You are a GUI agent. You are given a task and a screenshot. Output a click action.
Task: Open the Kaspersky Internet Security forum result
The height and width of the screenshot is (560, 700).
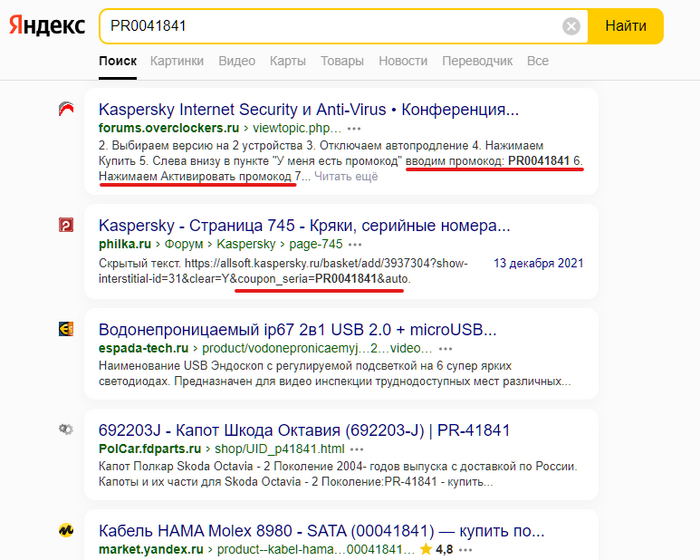(309, 109)
